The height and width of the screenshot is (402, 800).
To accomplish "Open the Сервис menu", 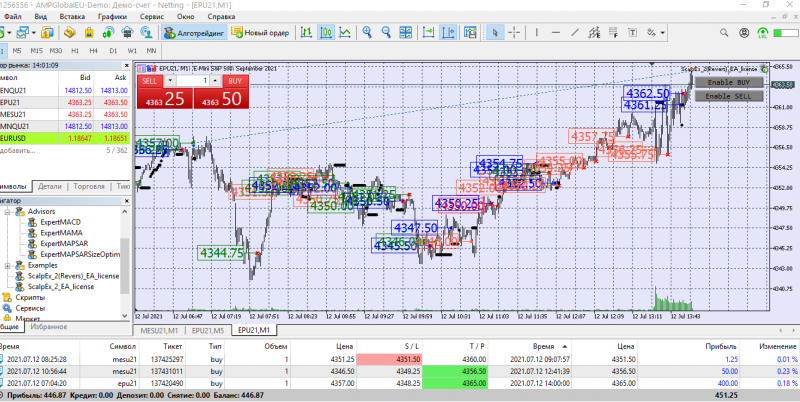I will coord(152,16).
